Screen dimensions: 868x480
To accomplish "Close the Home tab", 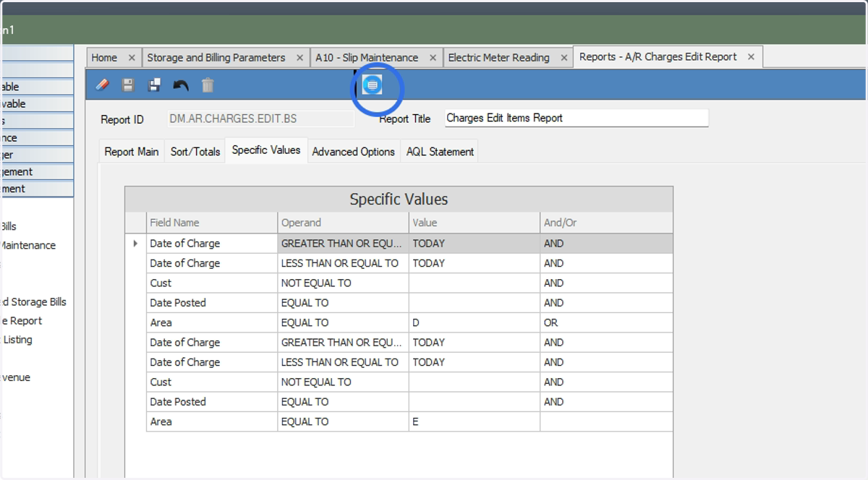I will point(132,58).
